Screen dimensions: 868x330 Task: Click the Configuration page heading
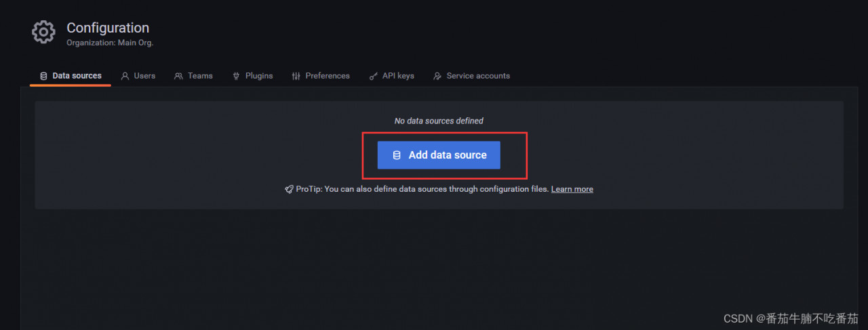pyautogui.click(x=108, y=28)
